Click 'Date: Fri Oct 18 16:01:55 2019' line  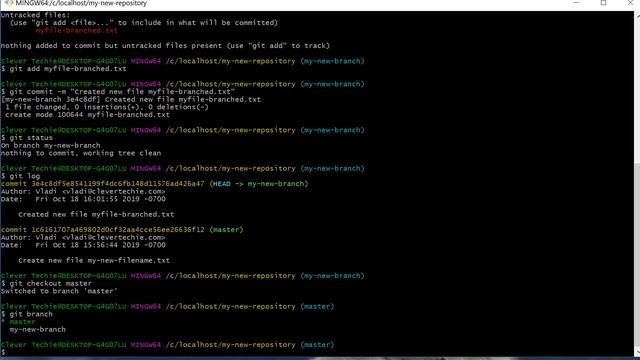pos(83,199)
